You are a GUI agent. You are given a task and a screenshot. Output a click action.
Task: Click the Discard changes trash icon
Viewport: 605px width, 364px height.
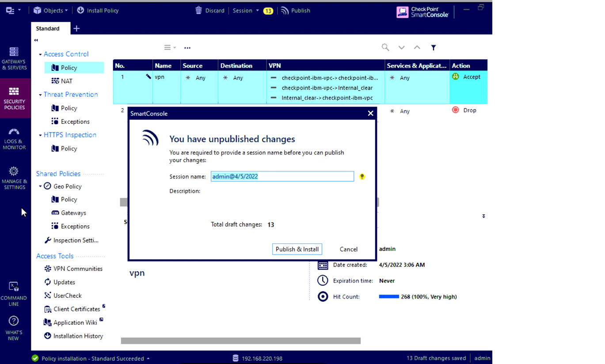tap(198, 10)
